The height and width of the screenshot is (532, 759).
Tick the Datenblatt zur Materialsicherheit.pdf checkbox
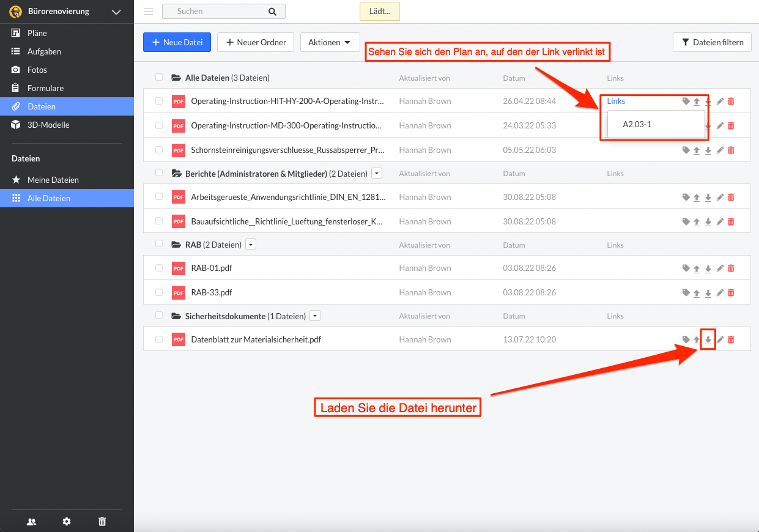click(x=159, y=339)
